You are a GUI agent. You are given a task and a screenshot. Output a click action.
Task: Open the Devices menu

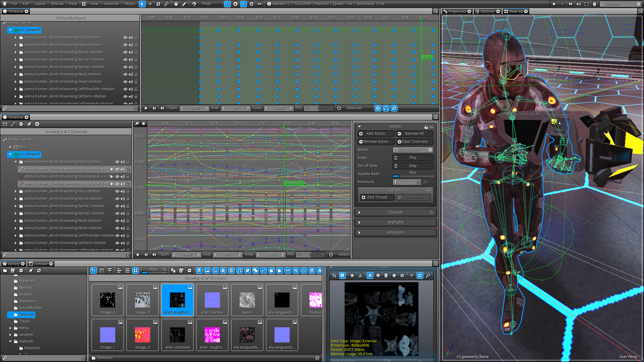(x=57, y=4)
